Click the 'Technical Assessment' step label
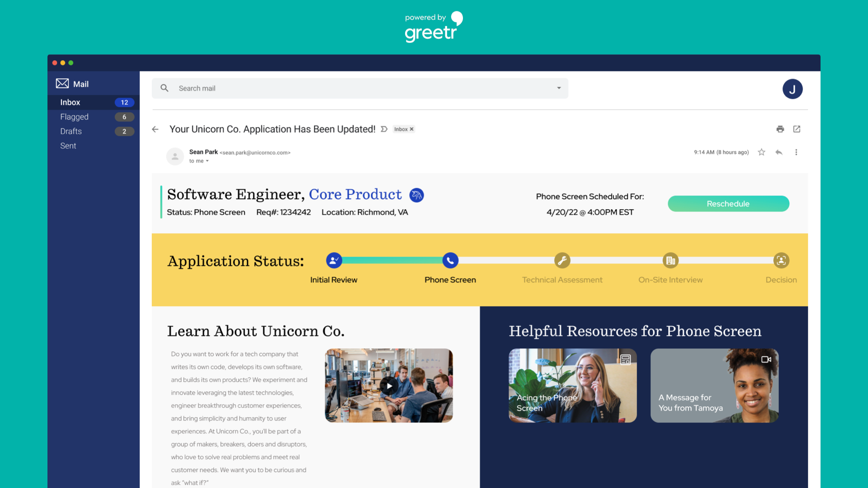Image resolution: width=868 pixels, height=488 pixels. point(562,280)
